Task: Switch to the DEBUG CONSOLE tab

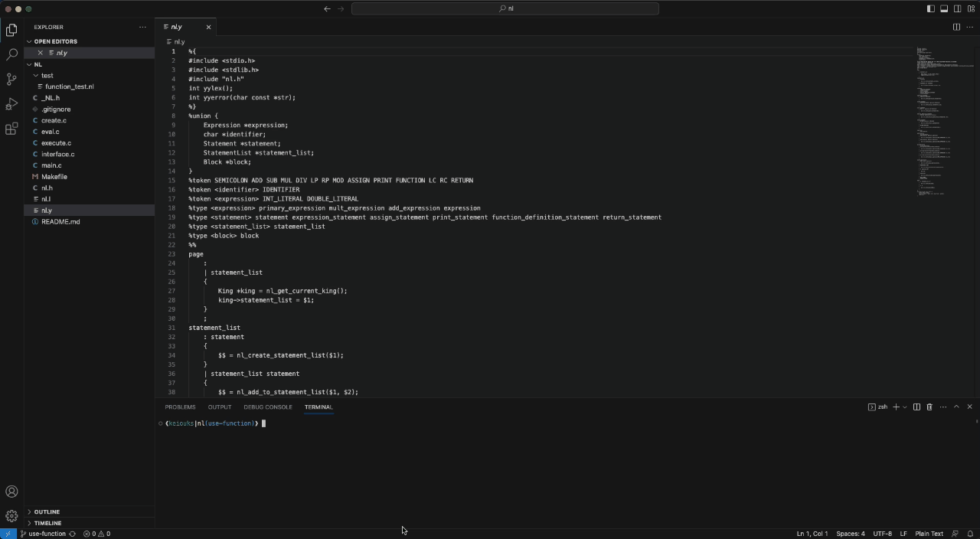Action: (268, 407)
